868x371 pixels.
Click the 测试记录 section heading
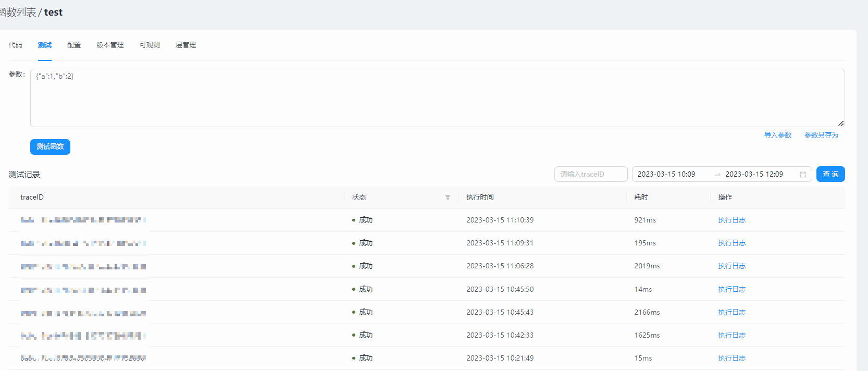[24, 175]
